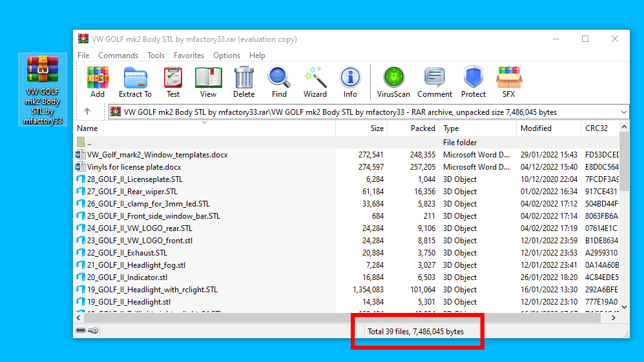Open the Find magnifier tool
This screenshot has height=362, width=644.
coord(279,82)
